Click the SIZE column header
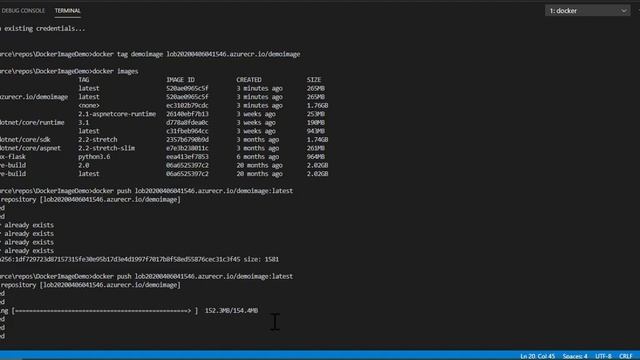The width and height of the screenshot is (640, 360). (x=314, y=80)
